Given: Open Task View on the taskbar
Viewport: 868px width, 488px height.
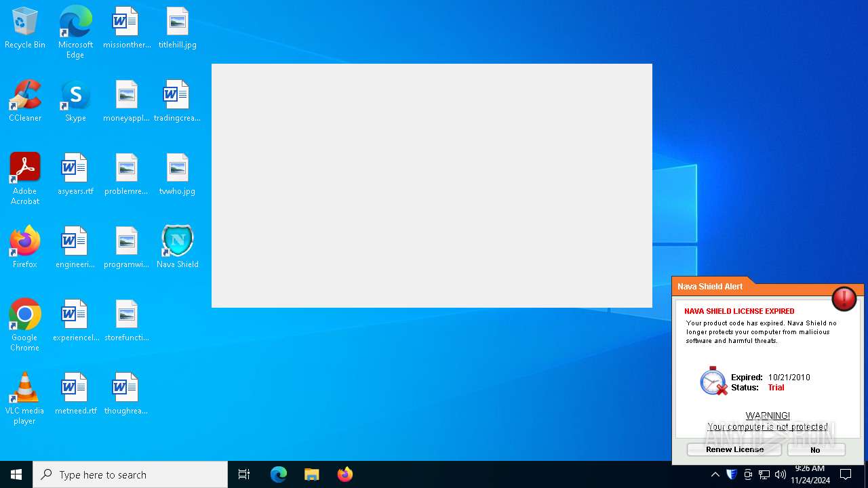Looking at the screenshot, I should coord(244,474).
